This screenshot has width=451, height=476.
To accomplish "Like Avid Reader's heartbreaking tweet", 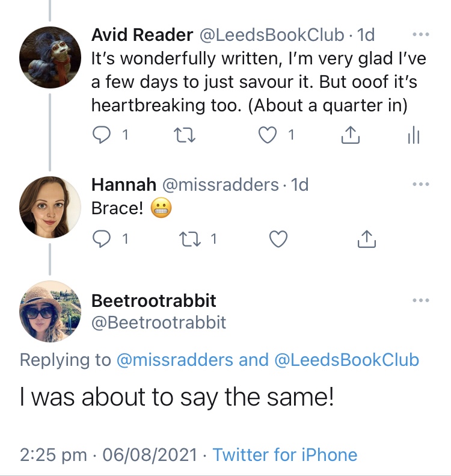I will (x=267, y=136).
